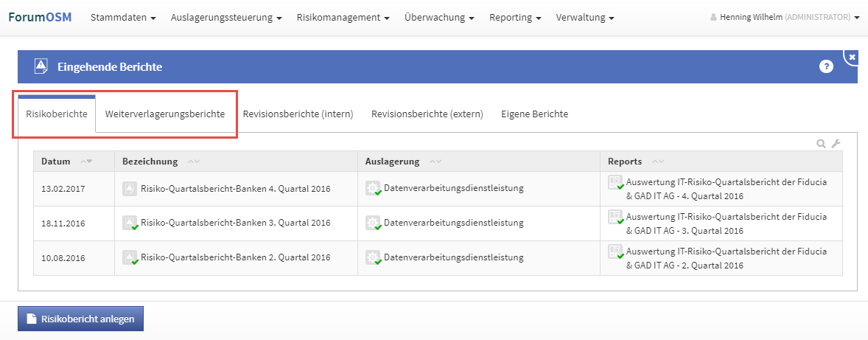Screen dimensions: 868x340
Task: Click the Eingehende Berichte header icon
Action: [x=41, y=67]
